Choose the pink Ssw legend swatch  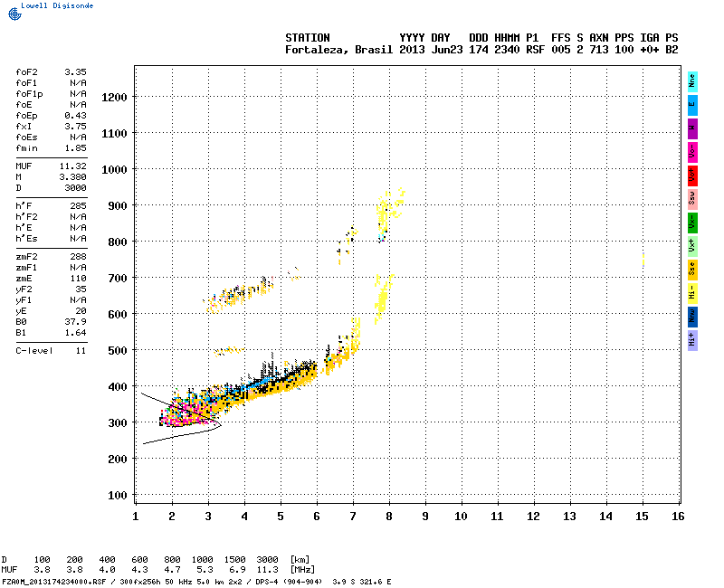coord(692,199)
